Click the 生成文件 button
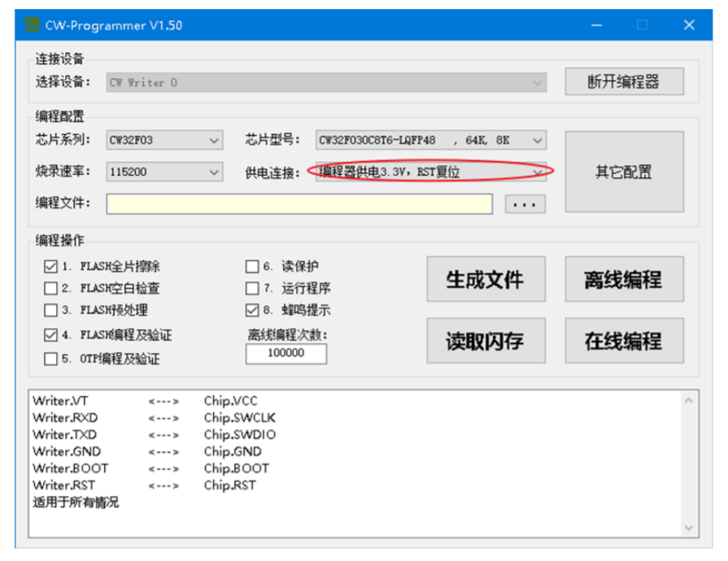This screenshot has height=561, width=728. point(486,280)
